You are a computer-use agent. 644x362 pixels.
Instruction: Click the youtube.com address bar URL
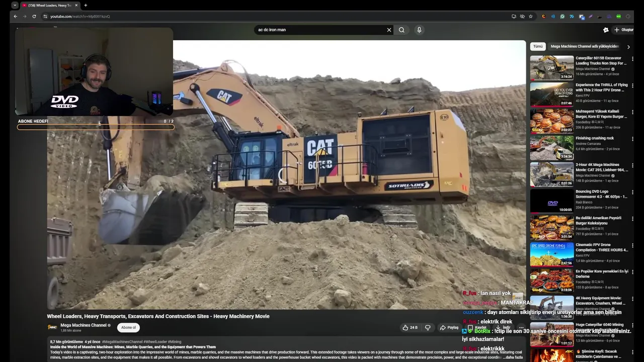click(x=80, y=16)
